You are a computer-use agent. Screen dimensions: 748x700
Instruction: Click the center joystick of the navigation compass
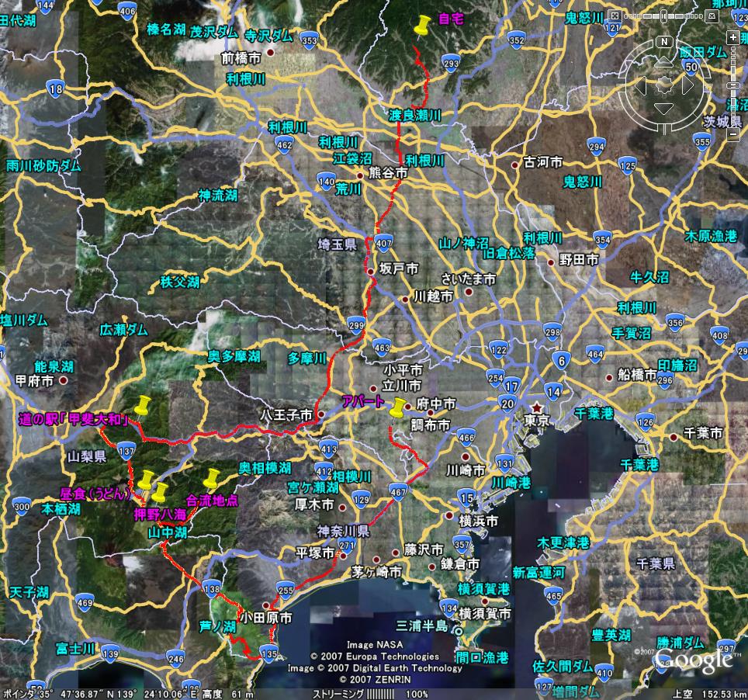tap(664, 85)
